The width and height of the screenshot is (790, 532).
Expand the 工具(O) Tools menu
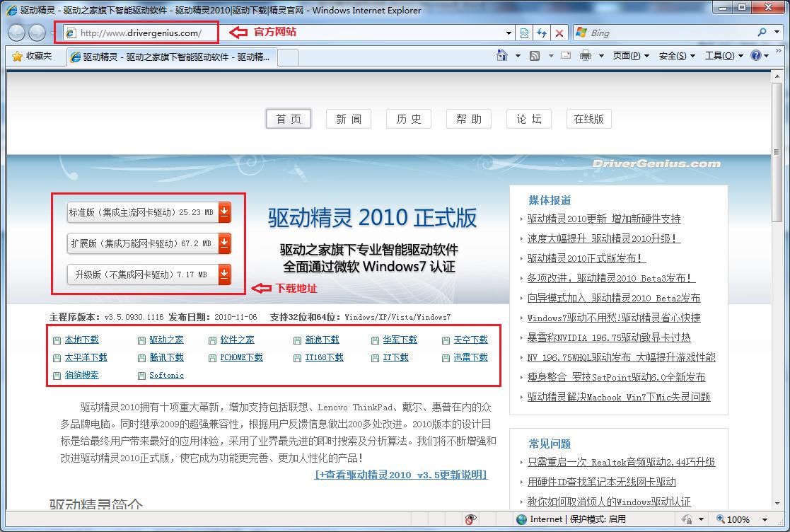(x=724, y=56)
